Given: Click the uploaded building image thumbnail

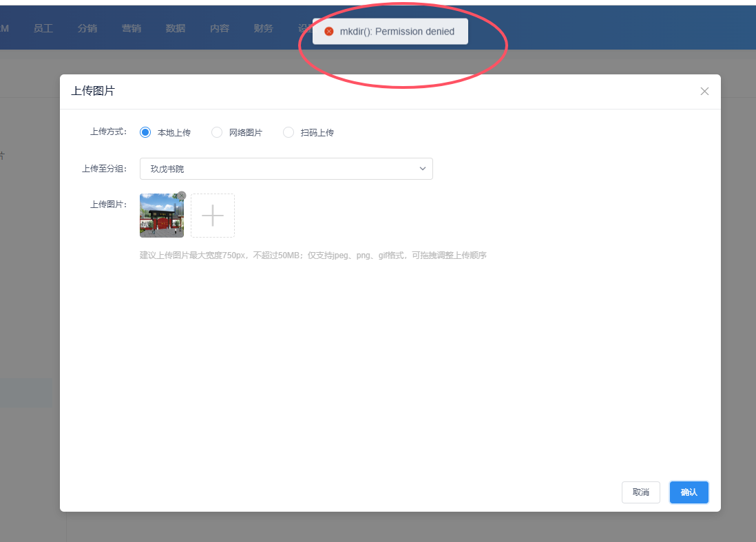Looking at the screenshot, I should pyautogui.click(x=161, y=216).
